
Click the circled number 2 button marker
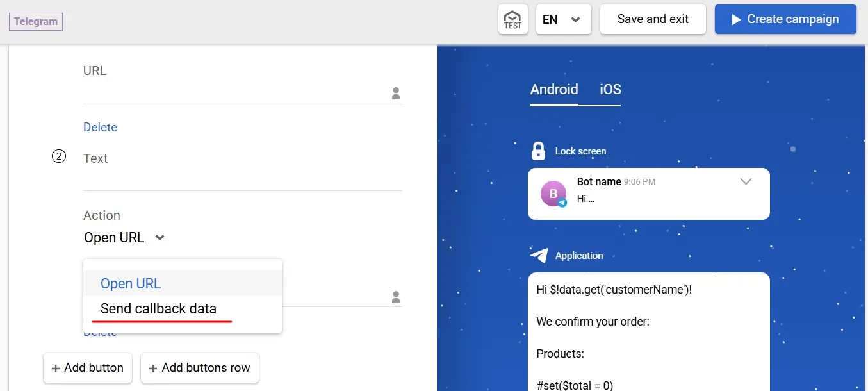point(59,157)
